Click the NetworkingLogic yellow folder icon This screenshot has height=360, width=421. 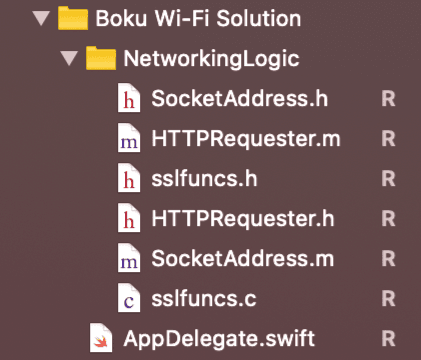(x=101, y=58)
